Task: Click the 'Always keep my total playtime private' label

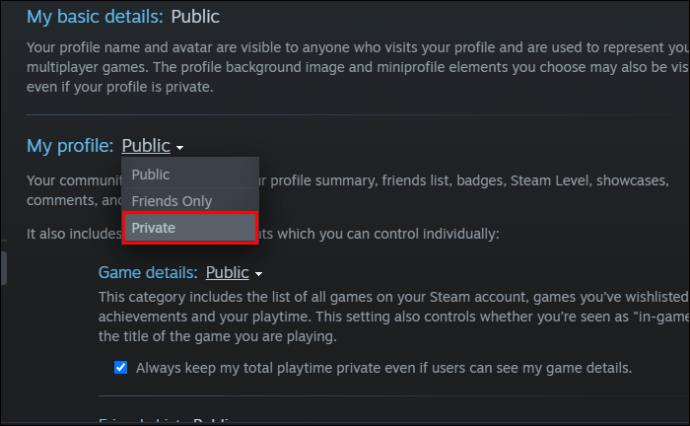Action: tap(384, 368)
